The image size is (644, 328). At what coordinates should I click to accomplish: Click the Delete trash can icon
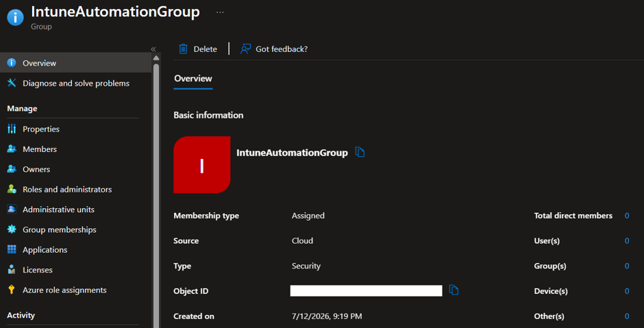pyautogui.click(x=183, y=49)
